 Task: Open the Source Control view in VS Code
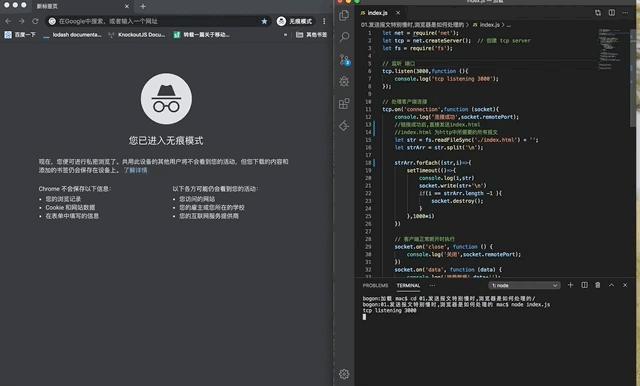pos(344,60)
